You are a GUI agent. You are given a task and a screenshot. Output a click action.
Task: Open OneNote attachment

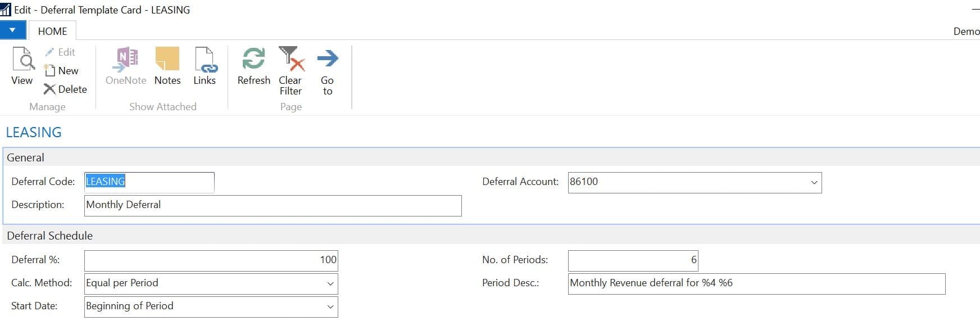click(x=126, y=65)
